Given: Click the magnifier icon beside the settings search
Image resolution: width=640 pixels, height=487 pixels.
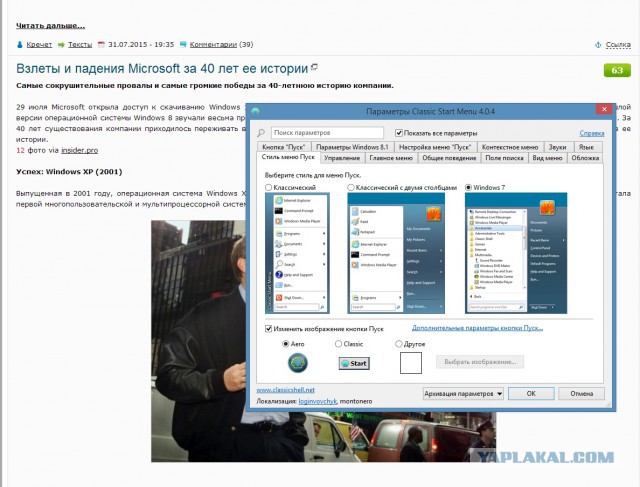Looking at the screenshot, I should point(261,133).
